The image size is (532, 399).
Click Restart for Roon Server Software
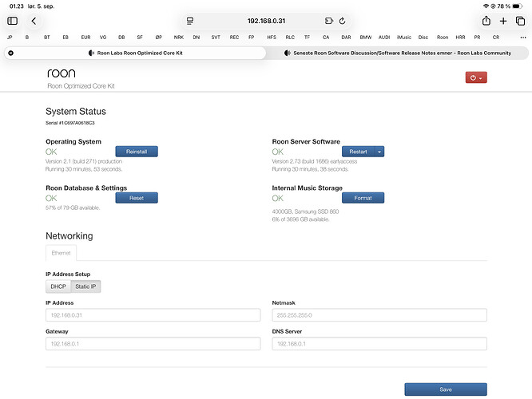pos(359,152)
